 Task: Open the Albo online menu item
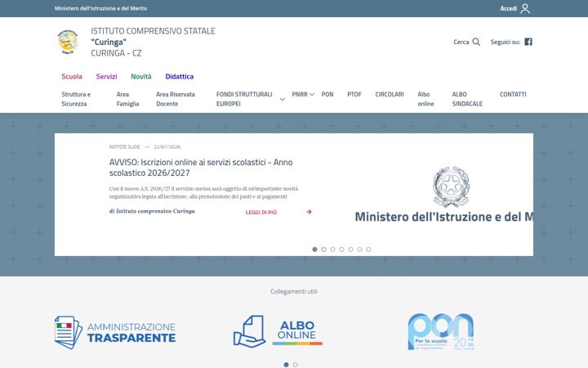point(425,99)
